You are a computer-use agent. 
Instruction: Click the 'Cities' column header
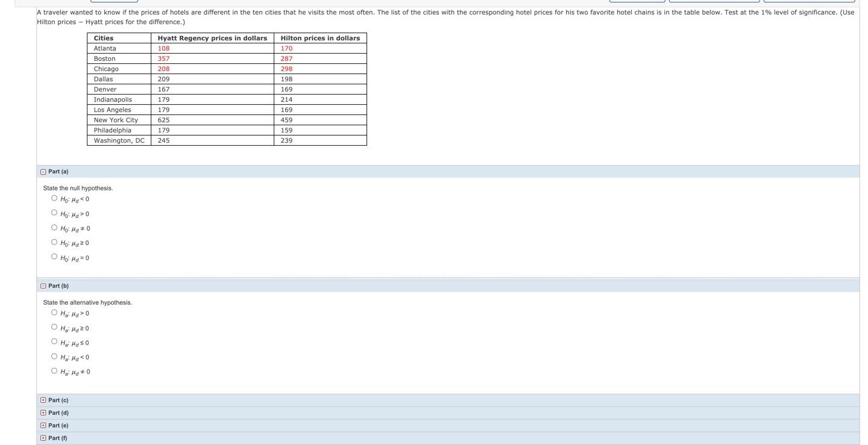(x=119, y=38)
